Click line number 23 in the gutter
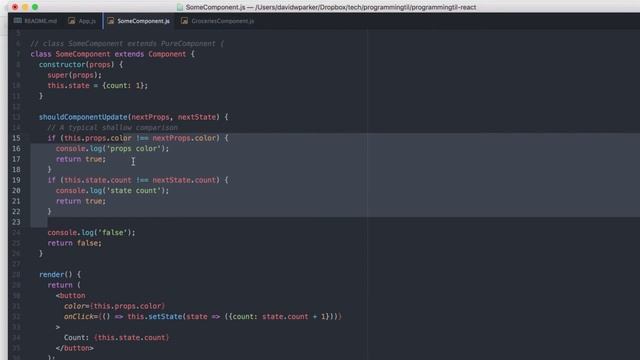 coord(16,222)
